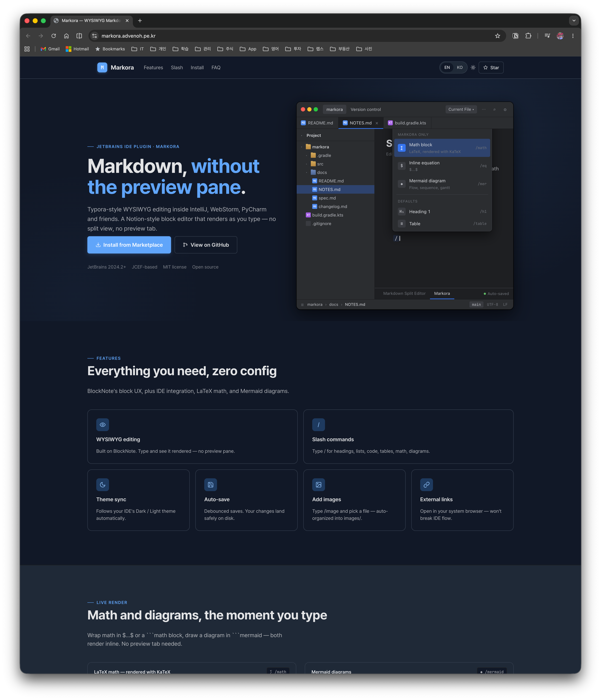Expand the tab search dropdown arrow
Screen dimensions: 601x700
574,21
